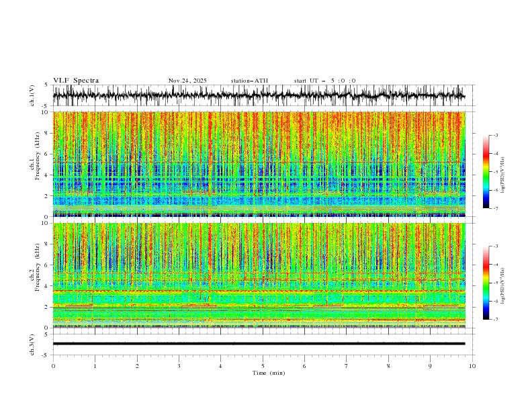
Task: Click the "-7" label on the upper colorbar
Action: point(496,209)
